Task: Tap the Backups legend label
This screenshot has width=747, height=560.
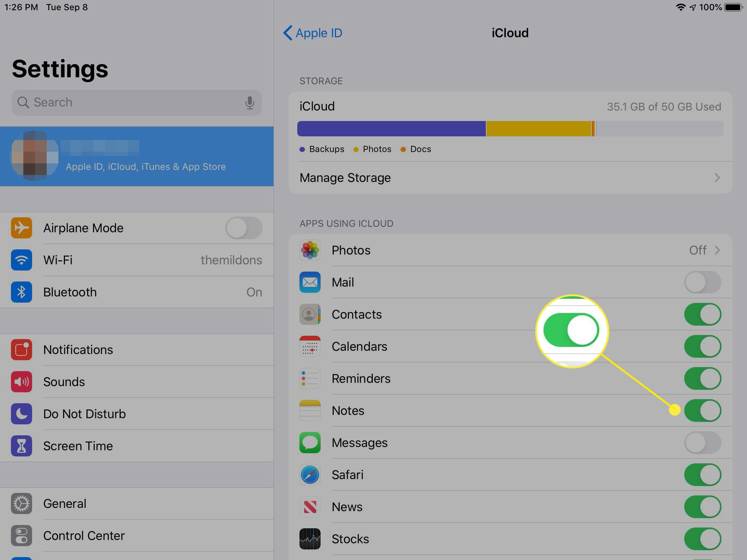Action: (326, 149)
